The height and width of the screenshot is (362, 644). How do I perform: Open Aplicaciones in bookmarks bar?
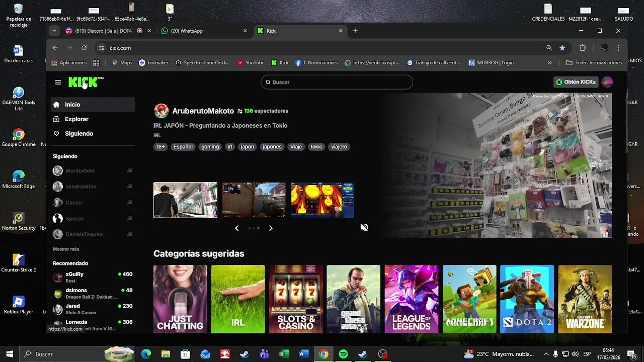coord(69,63)
